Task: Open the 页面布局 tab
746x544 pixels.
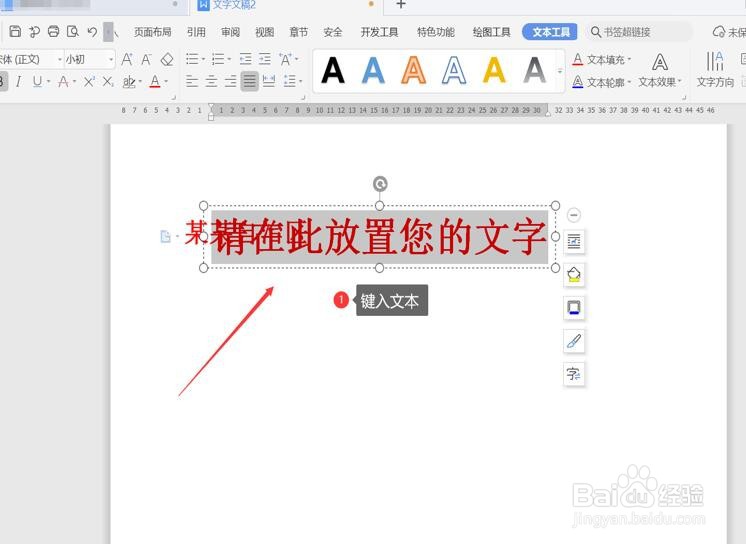Action: [152, 32]
